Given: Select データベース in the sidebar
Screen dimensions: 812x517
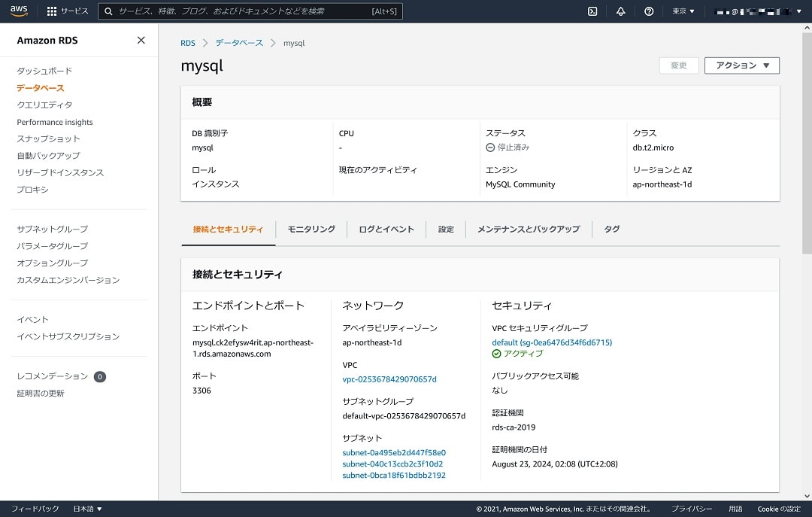Looking at the screenshot, I should coord(41,88).
